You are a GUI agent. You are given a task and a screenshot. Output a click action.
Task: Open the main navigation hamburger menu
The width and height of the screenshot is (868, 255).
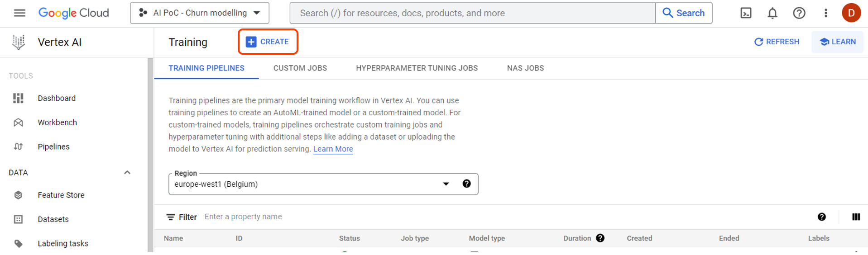[19, 13]
